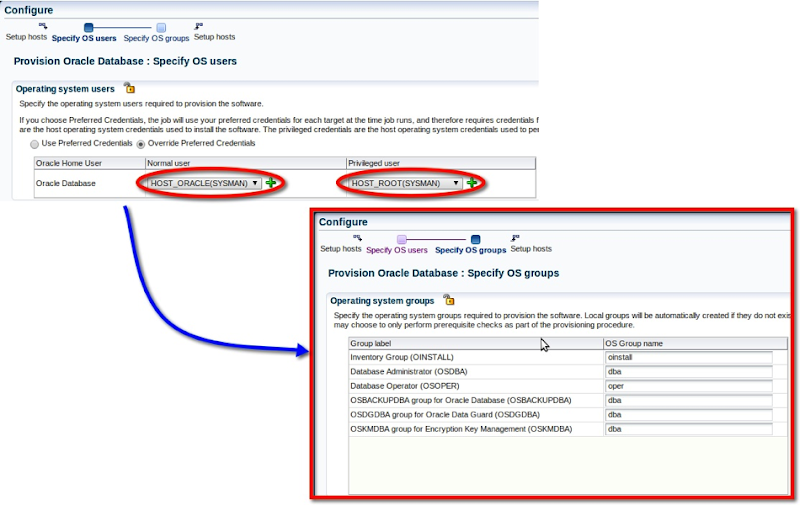Click Normal user column header

tap(245, 163)
